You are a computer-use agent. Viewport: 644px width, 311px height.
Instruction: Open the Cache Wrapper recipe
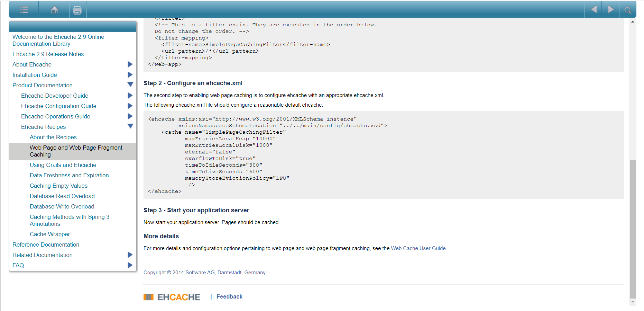pos(50,234)
